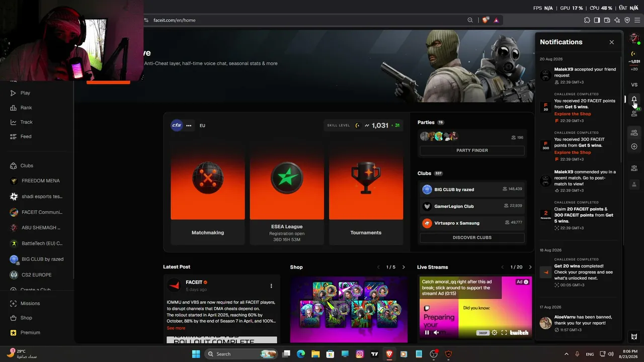Open the Windows Start menu
644x362 pixels.
click(196, 354)
